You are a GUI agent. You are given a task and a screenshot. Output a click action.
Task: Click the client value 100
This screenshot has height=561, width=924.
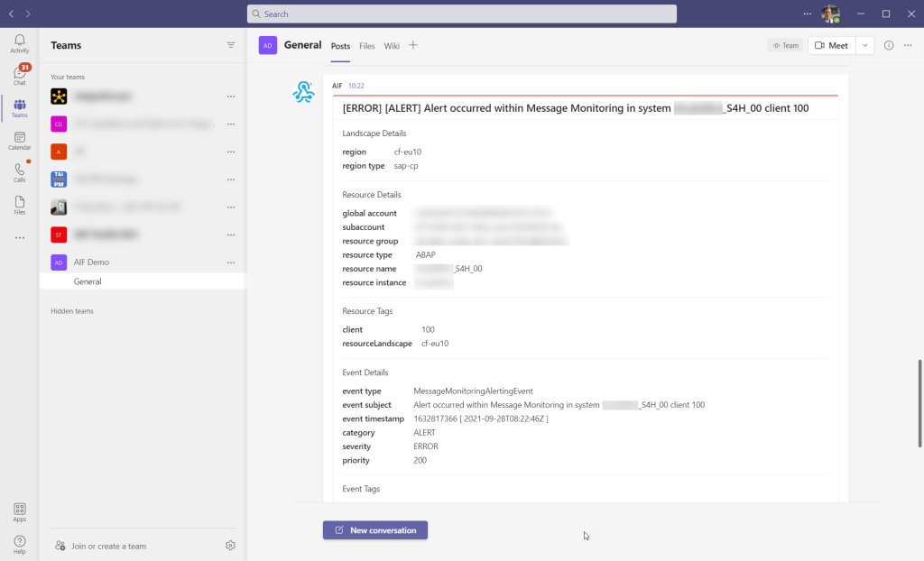pyautogui.click(x=428, y=329)
